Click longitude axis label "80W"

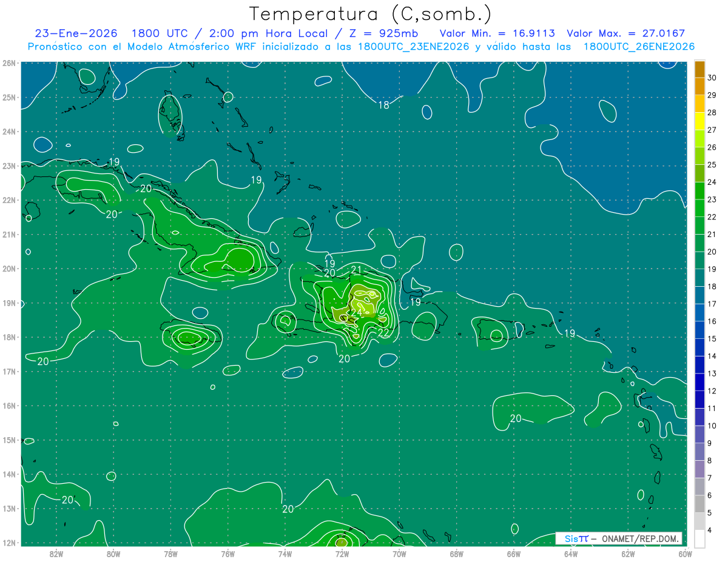pyautogui.click(x=113, y=554)
